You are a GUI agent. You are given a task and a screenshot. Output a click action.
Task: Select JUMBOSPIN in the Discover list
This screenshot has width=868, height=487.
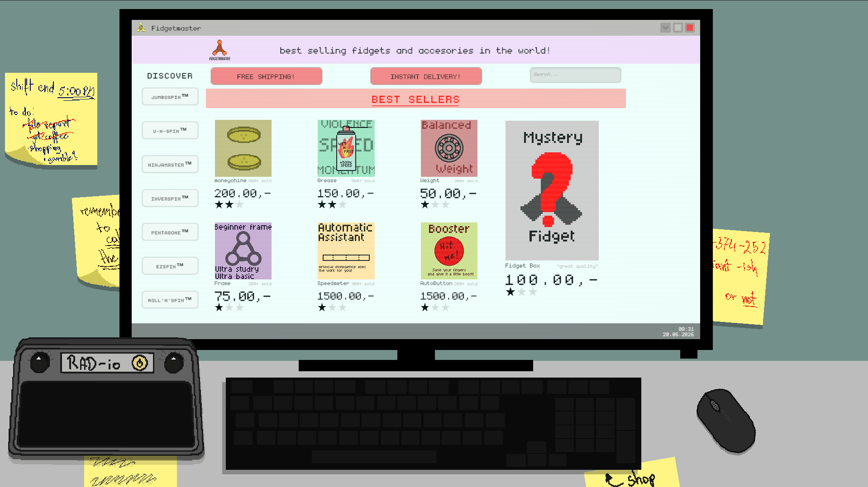[170, 97]
